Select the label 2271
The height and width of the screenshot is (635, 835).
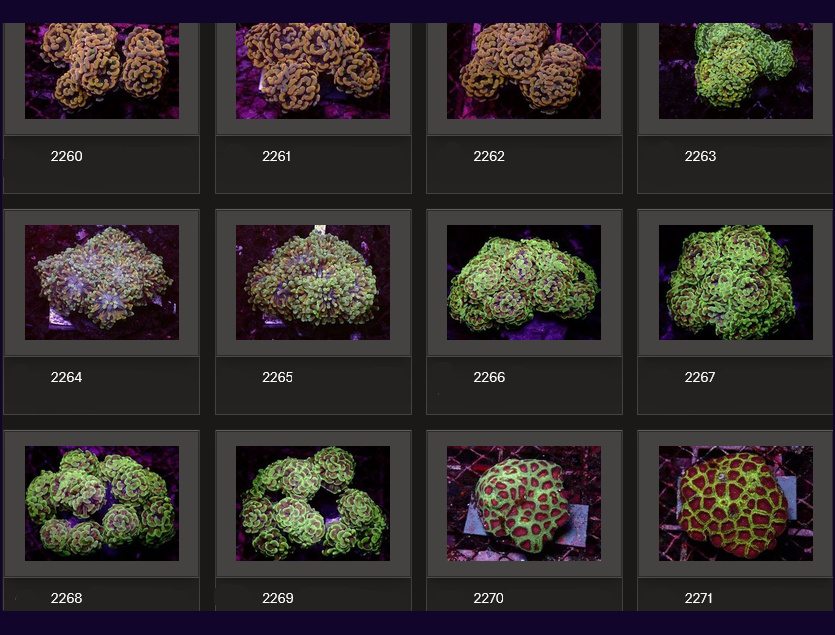(x=699, y=598)
